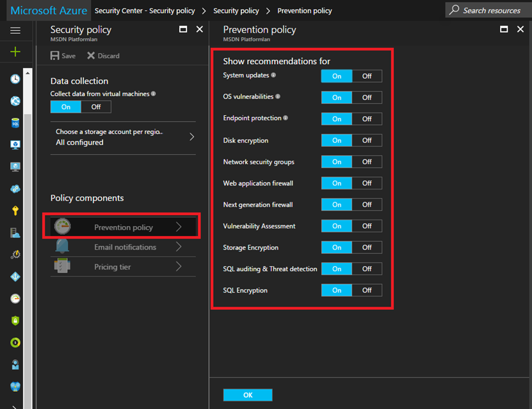The height and width of the screenshot is (409, 532).
Task: Click the info icon next to OS vulnerabilities
Action: coord(278,96)
